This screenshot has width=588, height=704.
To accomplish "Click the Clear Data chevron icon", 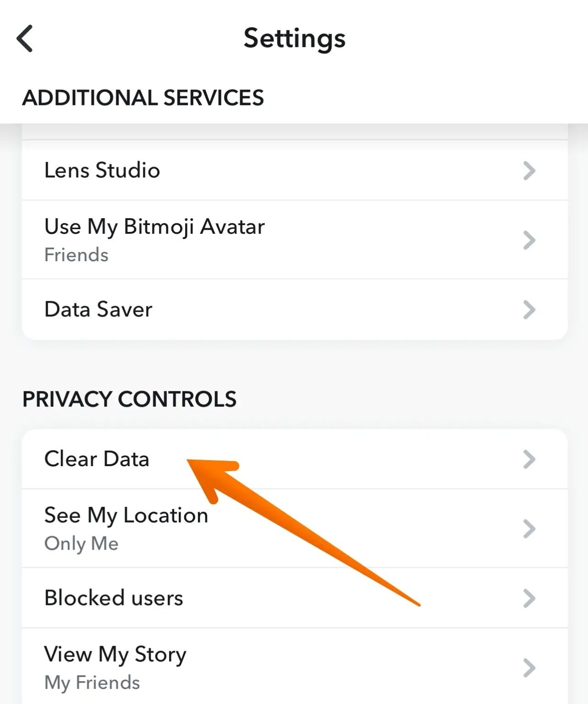I will click(530, 459).
